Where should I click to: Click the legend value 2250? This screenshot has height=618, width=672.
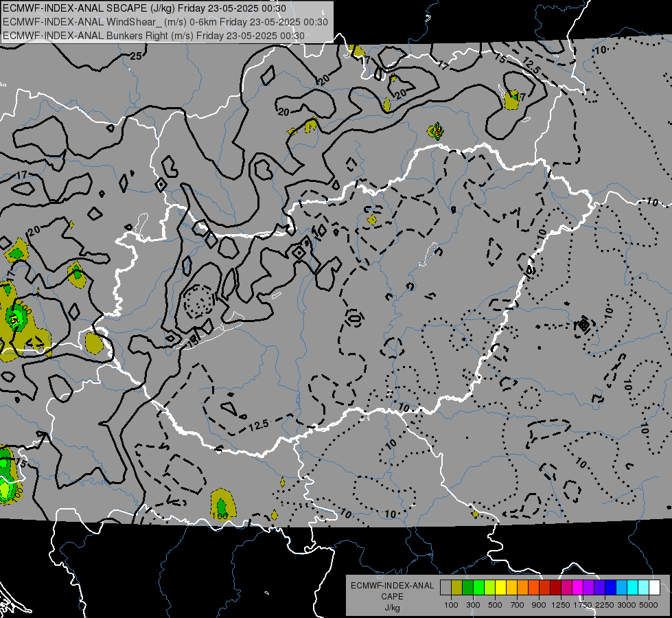click(604, 605)
